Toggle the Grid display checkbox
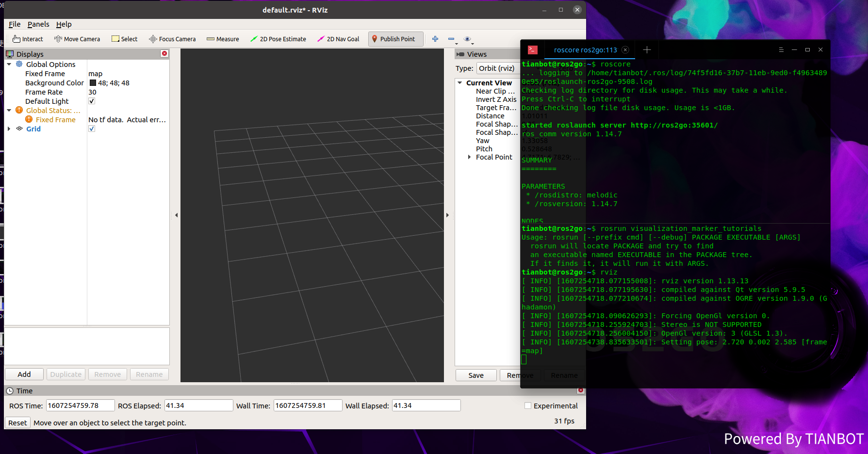The image size is (868, 454). 92,129
